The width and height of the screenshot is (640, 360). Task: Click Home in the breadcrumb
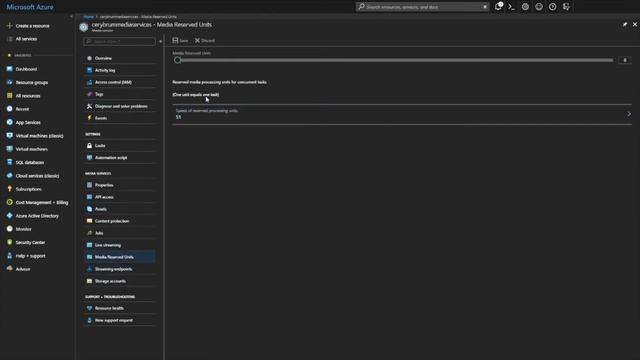(89, 17)
